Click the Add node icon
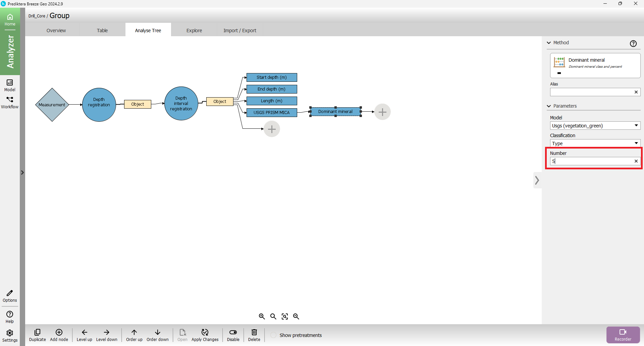The image size is (644, 346). pyautogui.click(x=59, y=332)
